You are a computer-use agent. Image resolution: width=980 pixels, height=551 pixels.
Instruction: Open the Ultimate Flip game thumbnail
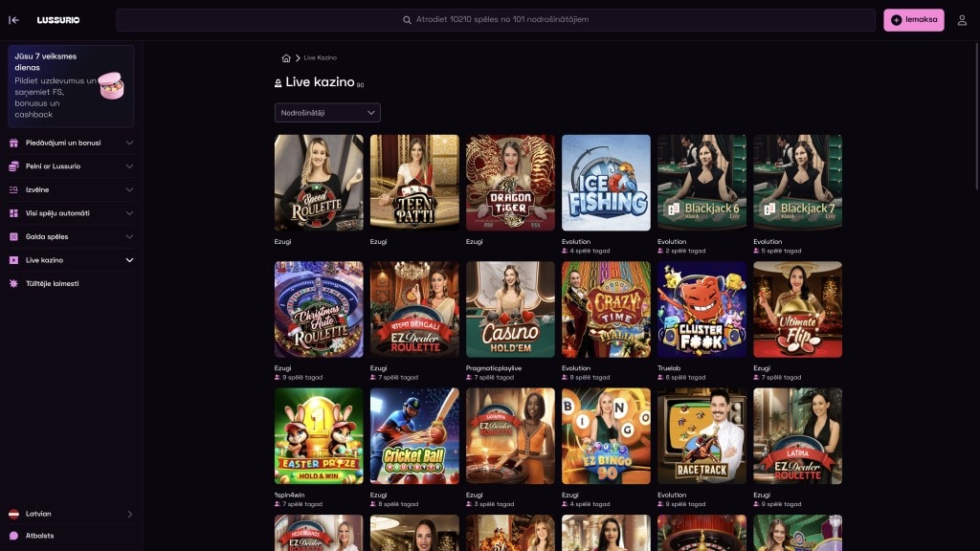click(x=797, y=310)
